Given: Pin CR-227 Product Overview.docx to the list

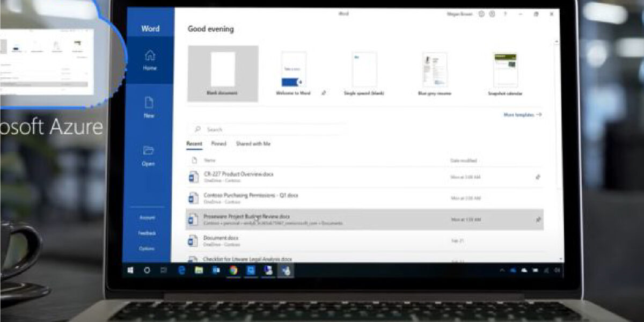Looking at the screenshot, I should point(538,177).
